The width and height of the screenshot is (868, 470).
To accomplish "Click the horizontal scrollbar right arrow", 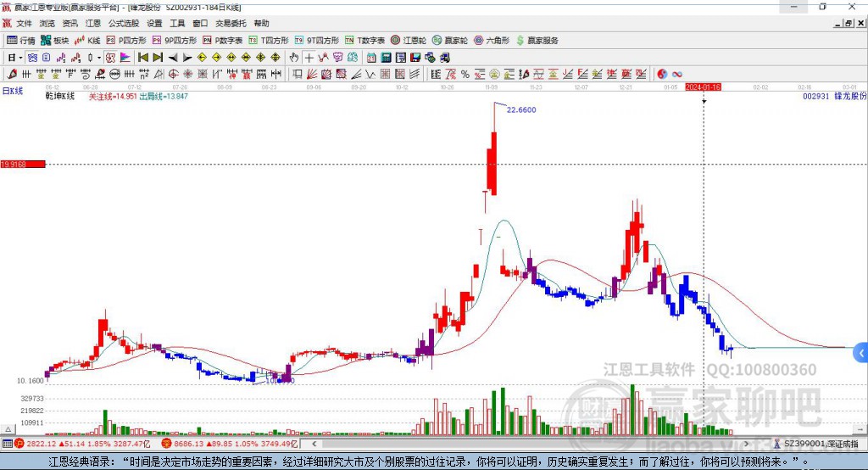I will point(746,444).
